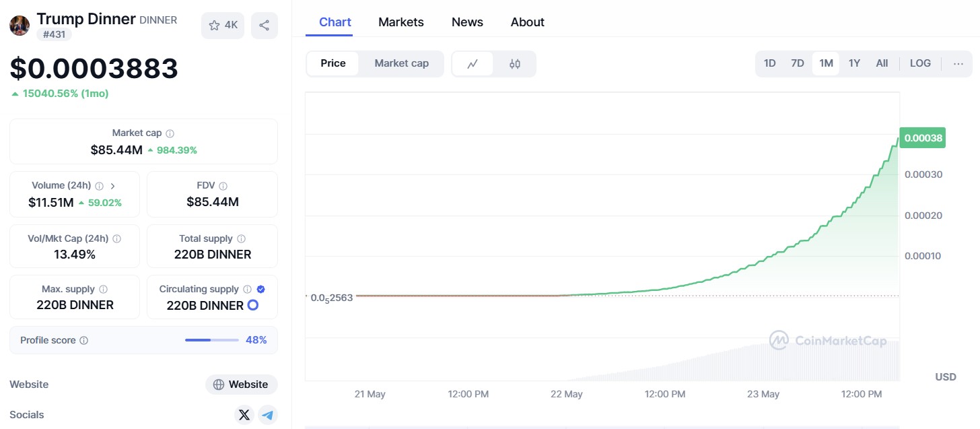Toggle chart to Market cap
The image size is (980, 429).
401,63
